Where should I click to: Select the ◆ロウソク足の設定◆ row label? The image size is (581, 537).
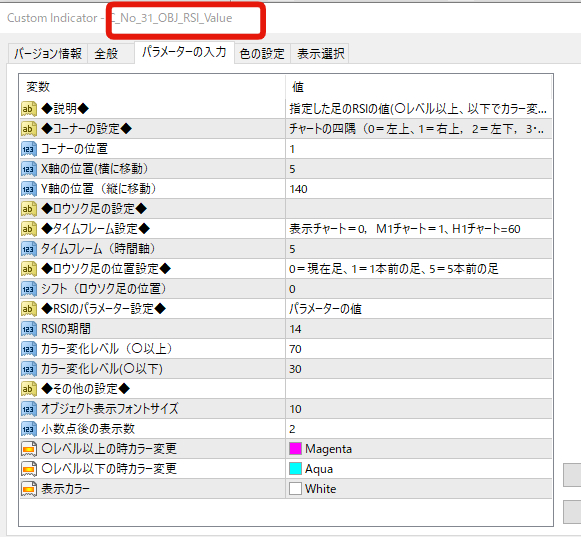(94, 209)
